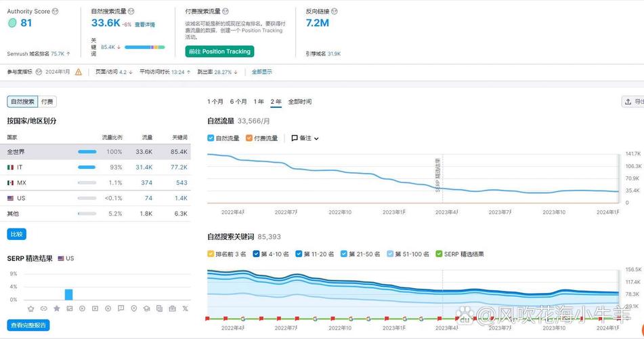Click the 31.4K traffic value for IT
644x339 pixels.
[144, 167]
